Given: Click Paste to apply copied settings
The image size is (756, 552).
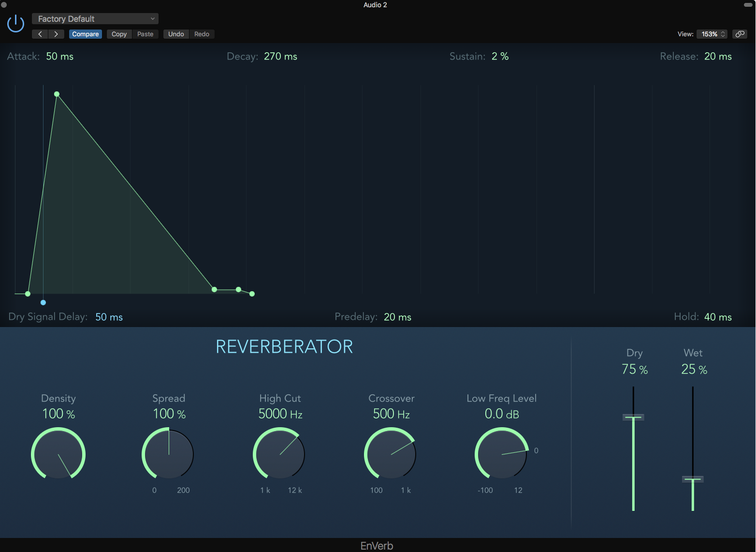Looking at the screenshot, I should tap(145, 34).
